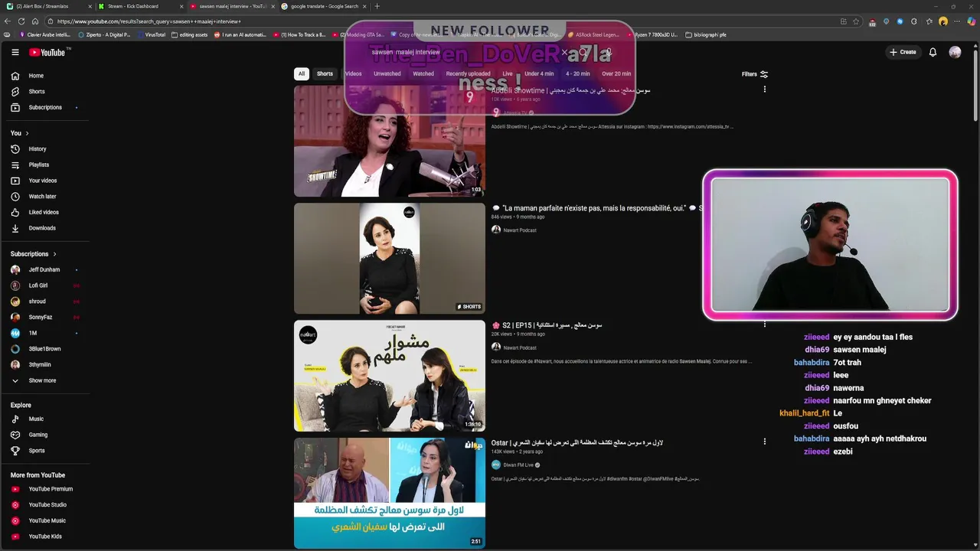This screenshot has width=980, height=551.
Task: Expand the You section chevron
Action: [x=27, y=133]
